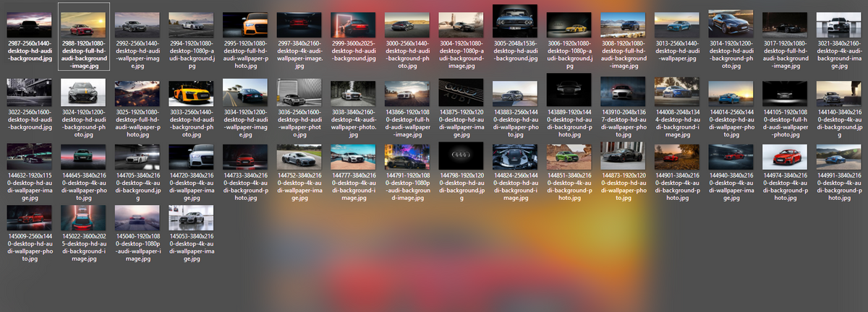
Task: Select thumbnail of image 143866-1920x1080
Action: [408, 94]
